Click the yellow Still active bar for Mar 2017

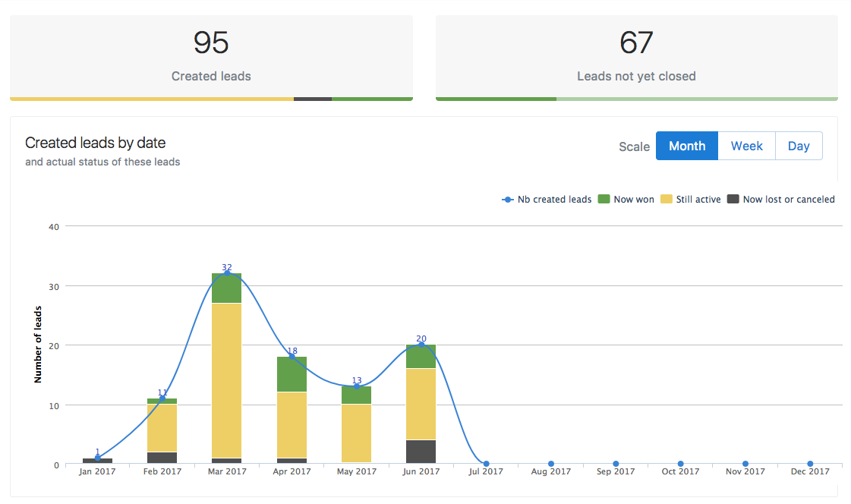click(226, 380)
